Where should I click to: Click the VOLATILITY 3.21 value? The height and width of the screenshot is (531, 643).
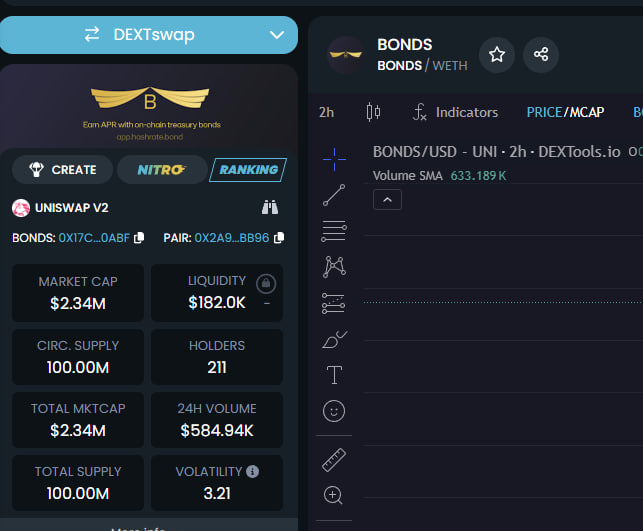(217, 493)
